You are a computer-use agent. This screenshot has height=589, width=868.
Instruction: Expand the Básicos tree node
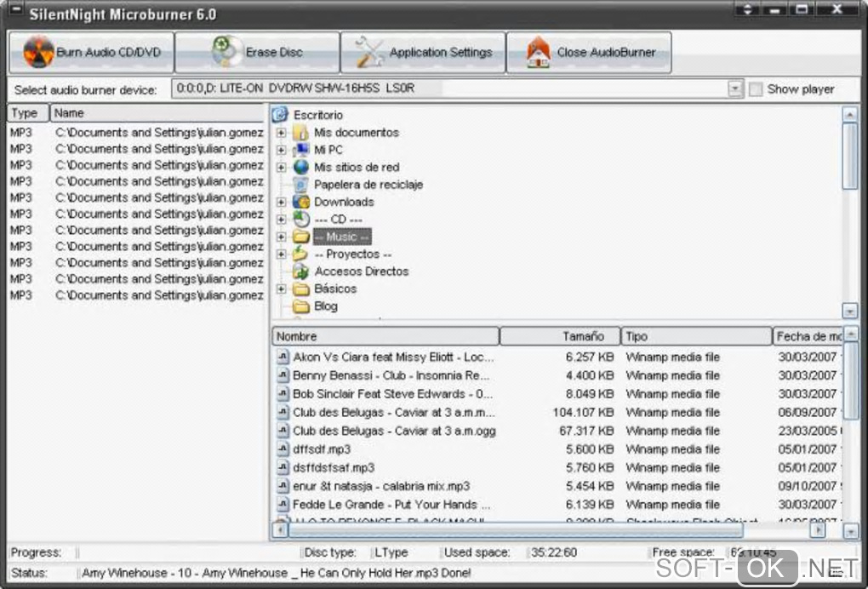click(x=281, y=289)
